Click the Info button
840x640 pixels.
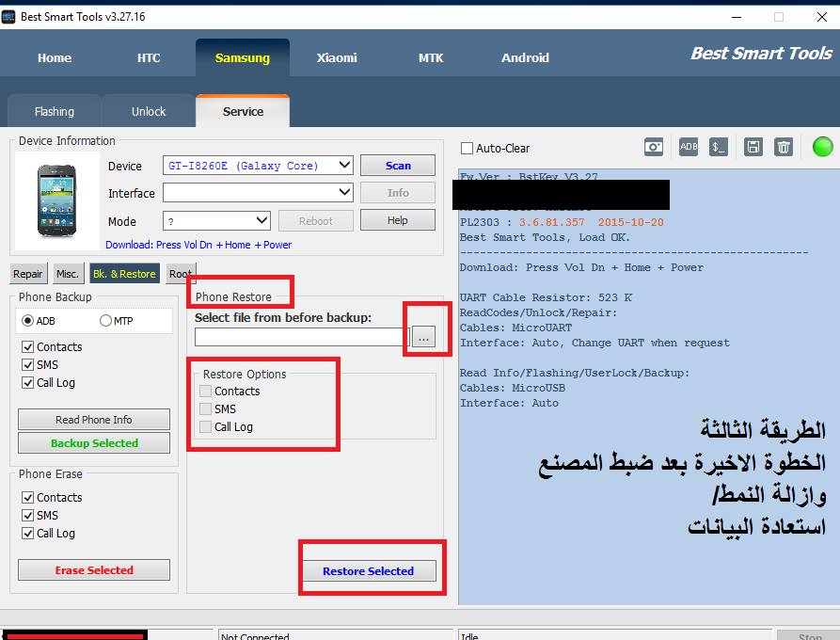point(398,192)
